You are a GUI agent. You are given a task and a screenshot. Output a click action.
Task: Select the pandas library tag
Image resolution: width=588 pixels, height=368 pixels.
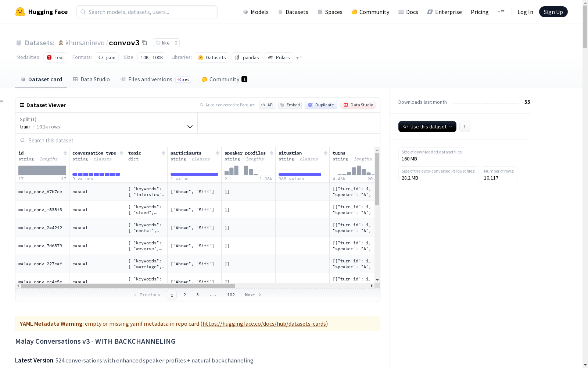[247, 57]
